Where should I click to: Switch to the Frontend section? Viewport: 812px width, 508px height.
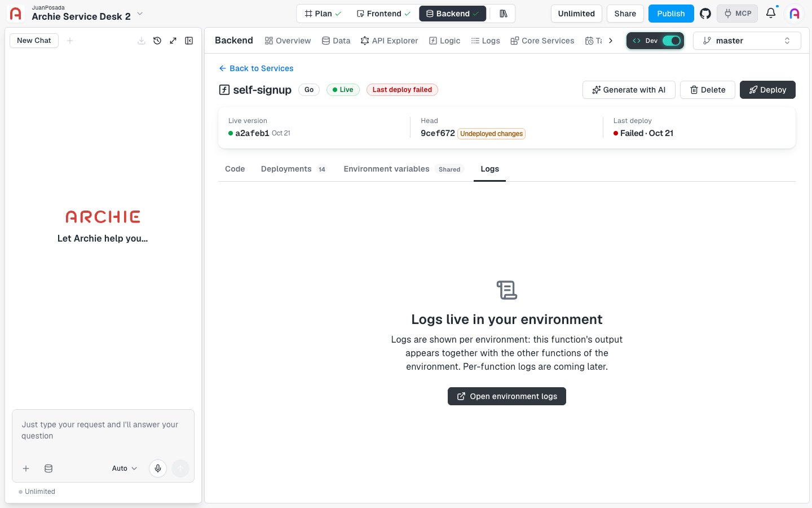(383, 14)
